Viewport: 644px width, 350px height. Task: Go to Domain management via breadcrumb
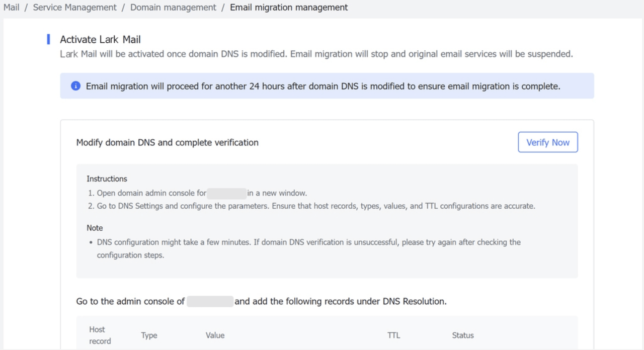173,7
